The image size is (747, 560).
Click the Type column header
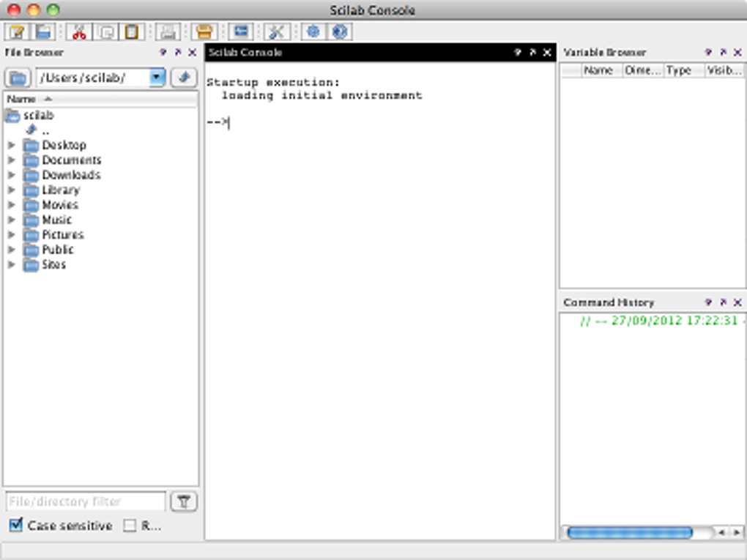(683, 70)
